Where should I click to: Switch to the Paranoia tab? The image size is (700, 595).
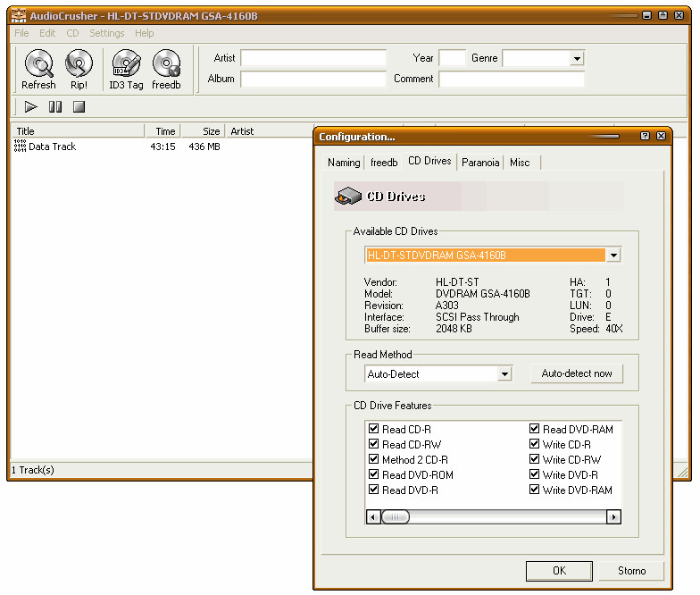pyautogui.click(x=480, y=163)
